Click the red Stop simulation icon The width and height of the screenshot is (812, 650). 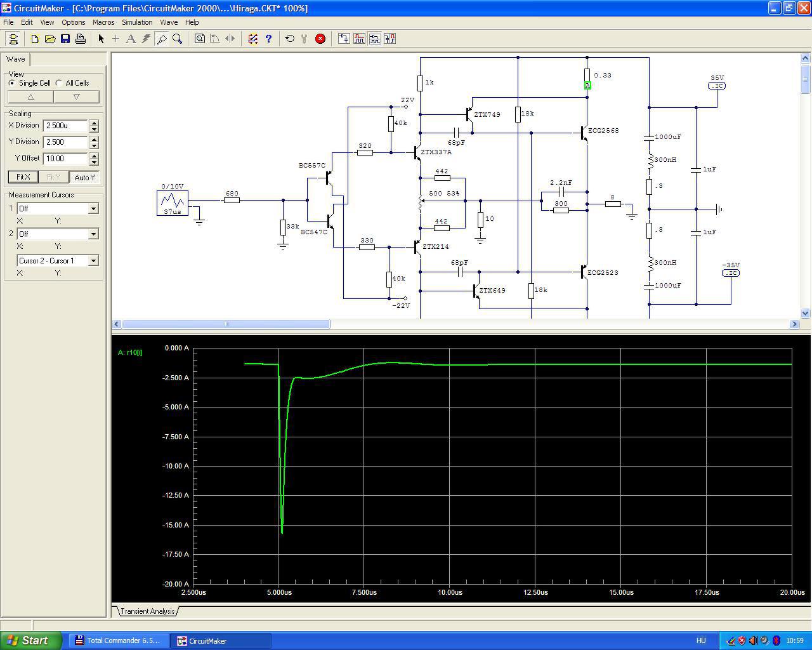point(320,39)
